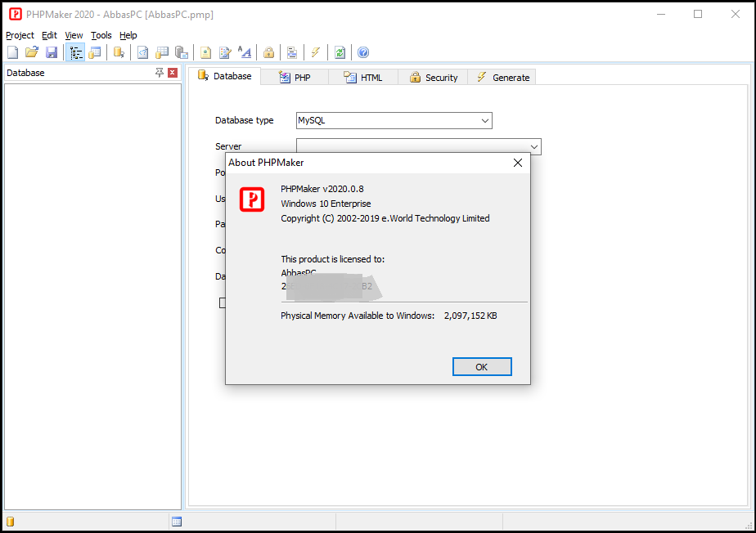The width and height of the screenshot is (756, 533).
Task: Click the blue help question mark icon
Action: [363, 52]
